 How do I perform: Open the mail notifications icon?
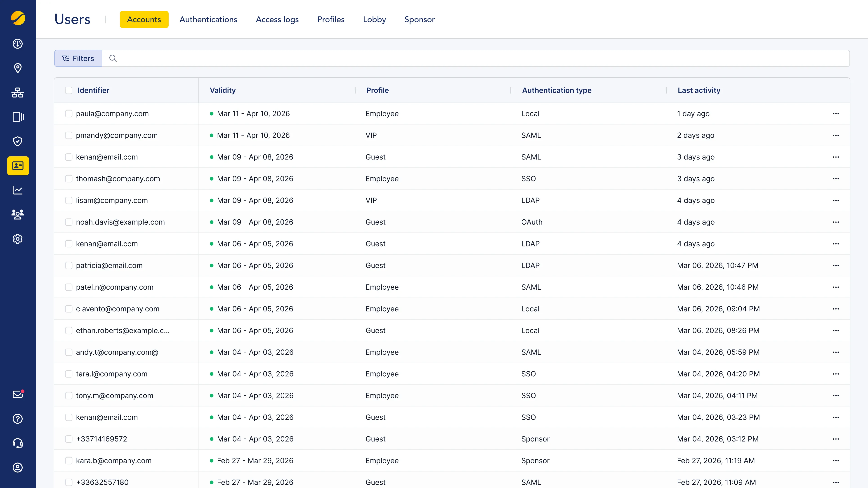[x=18, y=394]
